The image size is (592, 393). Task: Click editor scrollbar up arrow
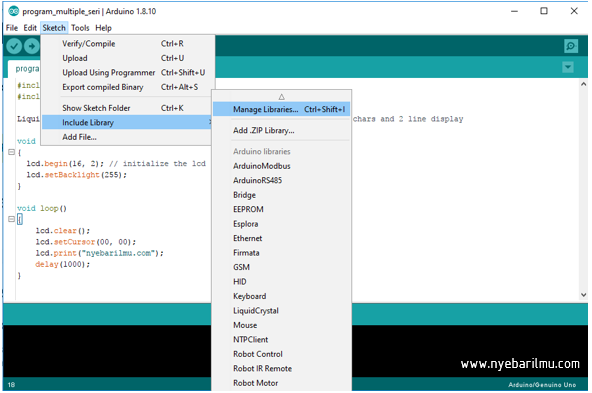coord(583,84)
